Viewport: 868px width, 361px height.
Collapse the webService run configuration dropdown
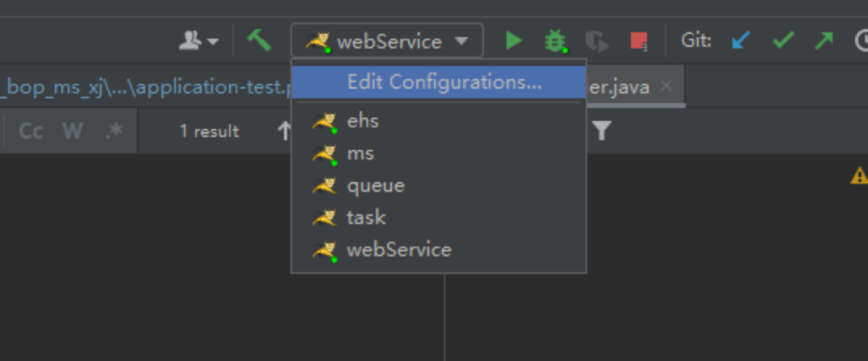(x=387, y=41)
